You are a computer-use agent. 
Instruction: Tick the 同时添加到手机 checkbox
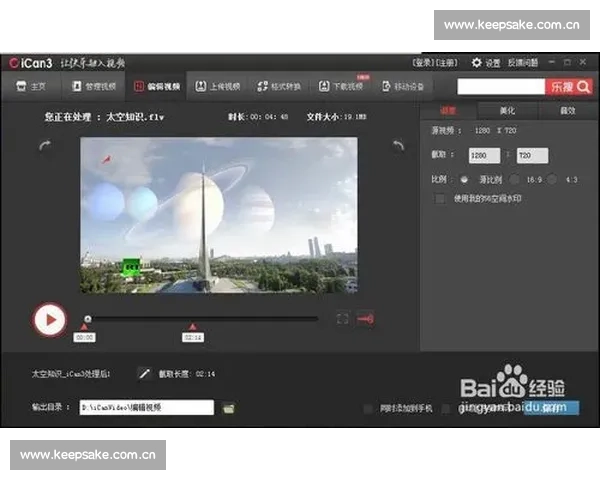coord(368,409)
